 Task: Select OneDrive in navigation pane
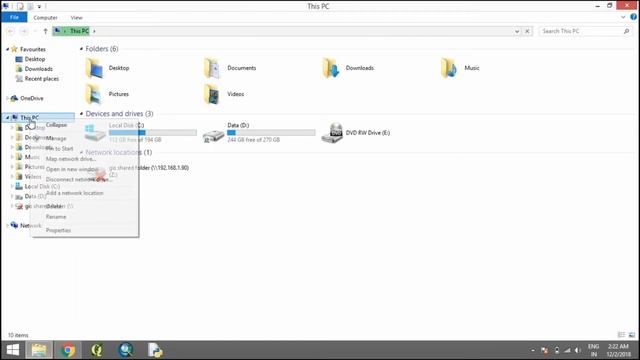[x=31, y=98]
